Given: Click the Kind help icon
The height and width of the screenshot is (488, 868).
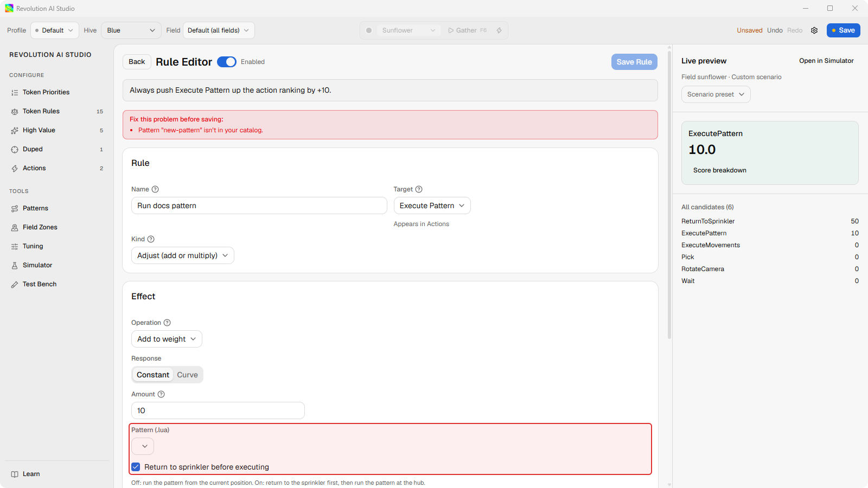Looking at the screenshot, I should pos(151,239).
